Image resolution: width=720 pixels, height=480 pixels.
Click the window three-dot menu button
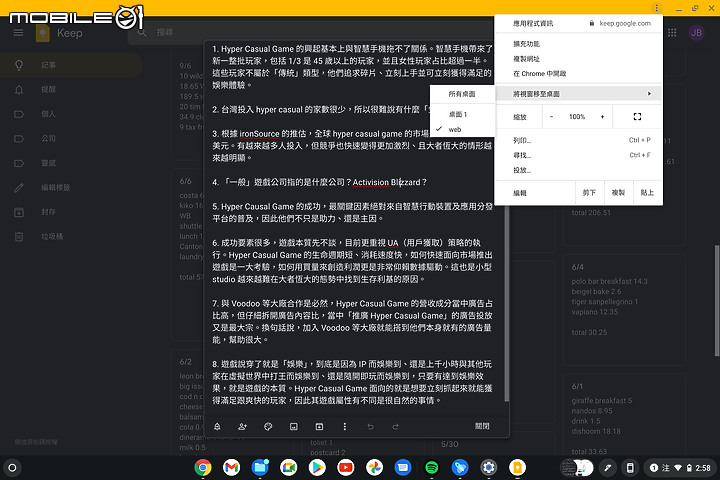click(657, 8)
